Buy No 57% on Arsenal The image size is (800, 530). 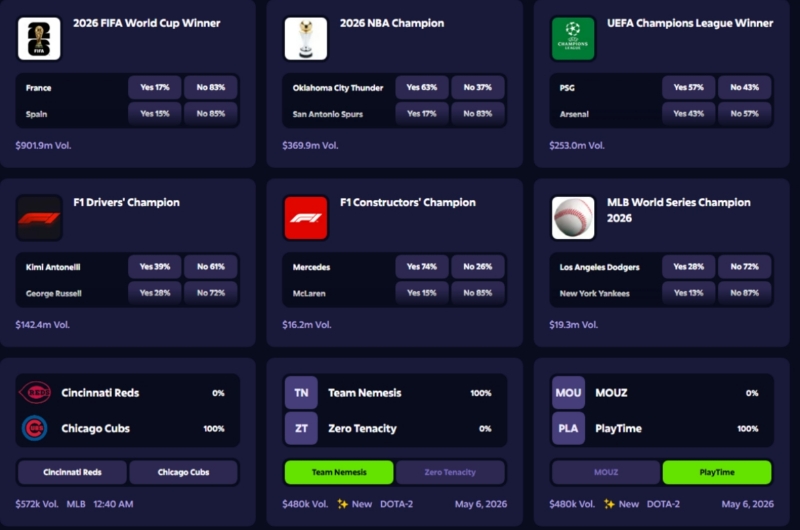coord(744,113)
